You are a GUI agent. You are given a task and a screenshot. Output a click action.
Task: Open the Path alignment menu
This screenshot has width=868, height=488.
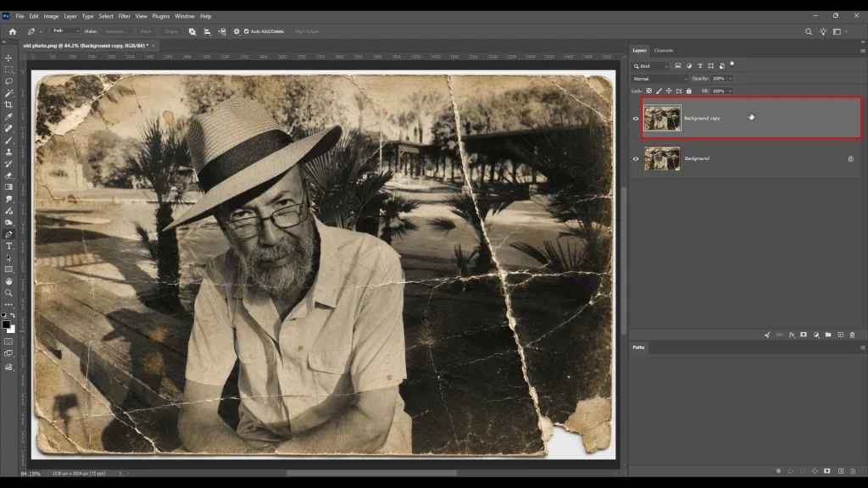point(207,31)
